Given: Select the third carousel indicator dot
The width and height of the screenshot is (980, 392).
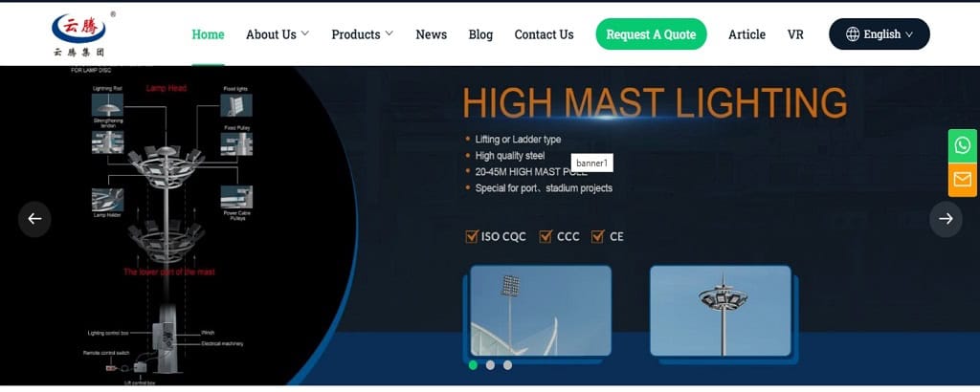Looking at the screenshot, I should (x=507, y=364).
